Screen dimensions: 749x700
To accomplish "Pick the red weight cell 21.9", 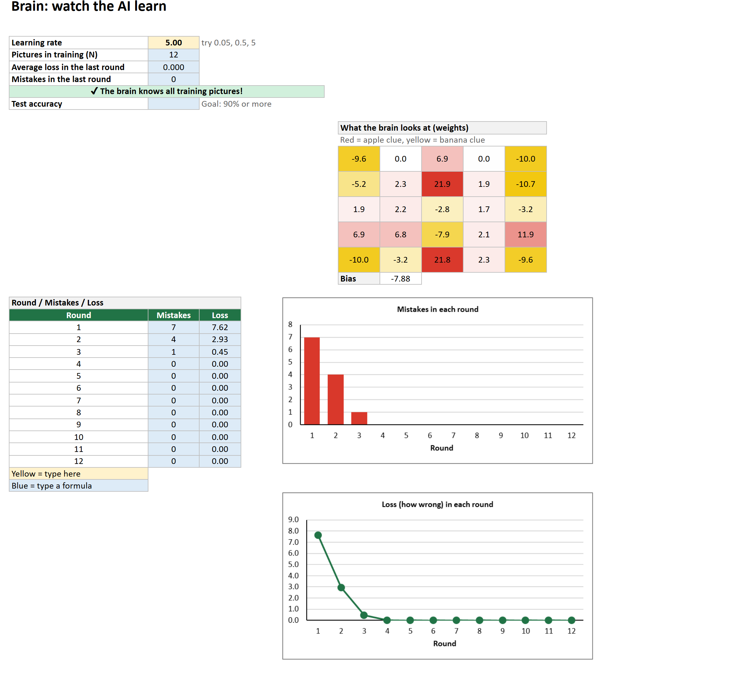I will [442, 184].
